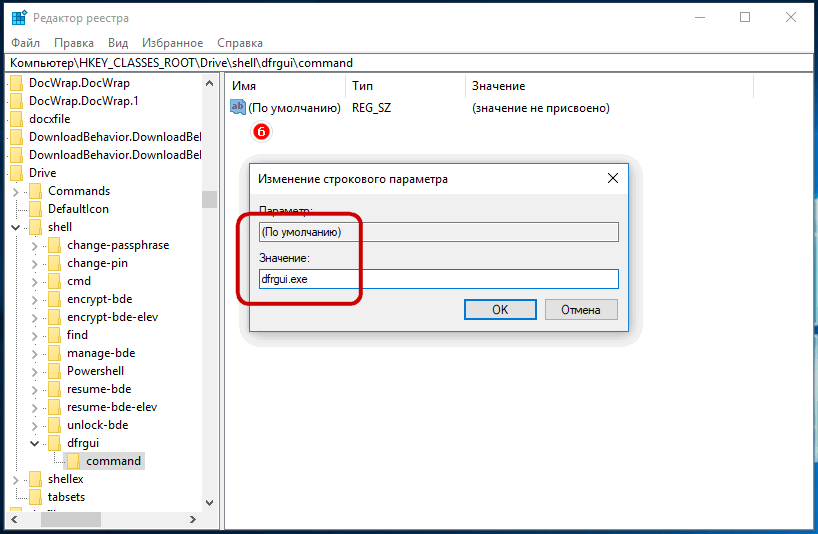This screenshot has width=818, height=534.
Task: Select the DocWrap.DocWrap folder icon
Action: pos(16,83)
